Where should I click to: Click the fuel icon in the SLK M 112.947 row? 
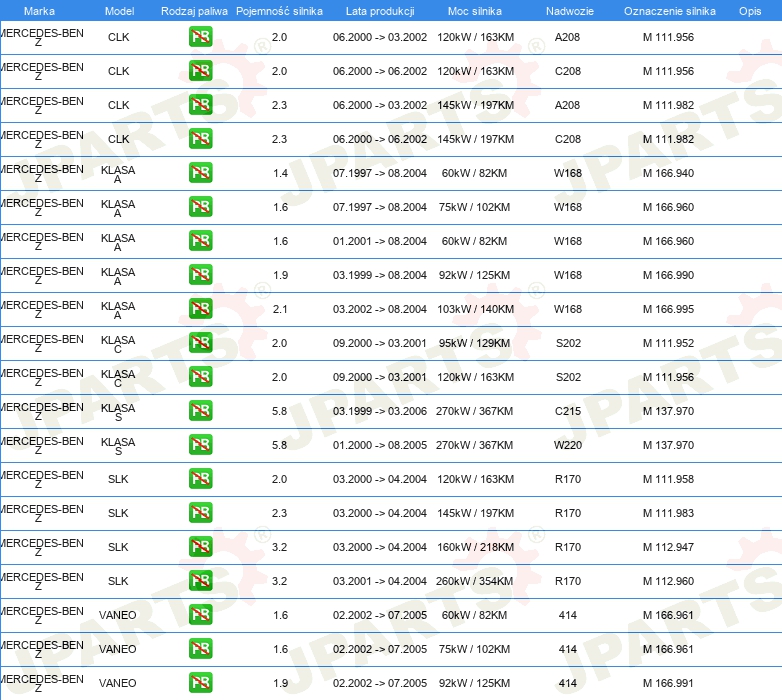[200, 546]
